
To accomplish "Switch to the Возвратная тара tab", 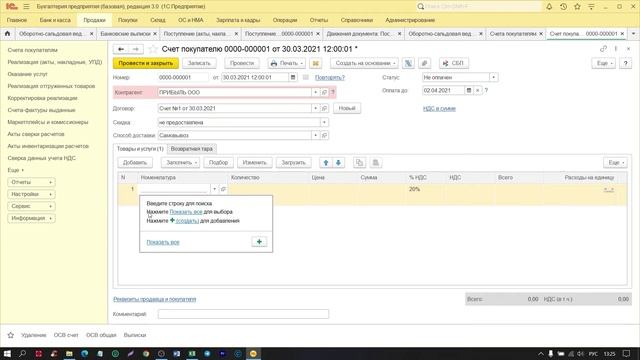I will 191,149.
